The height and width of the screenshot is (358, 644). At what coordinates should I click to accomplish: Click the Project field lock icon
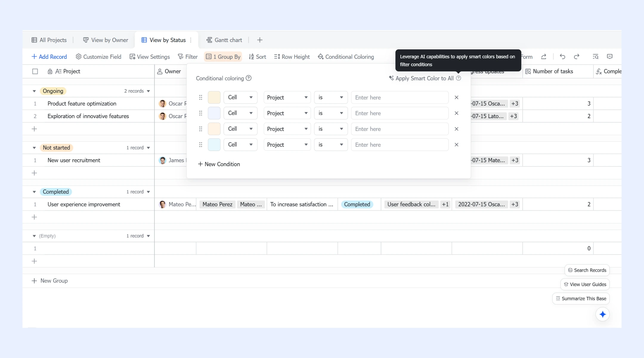tap(50, 71)
